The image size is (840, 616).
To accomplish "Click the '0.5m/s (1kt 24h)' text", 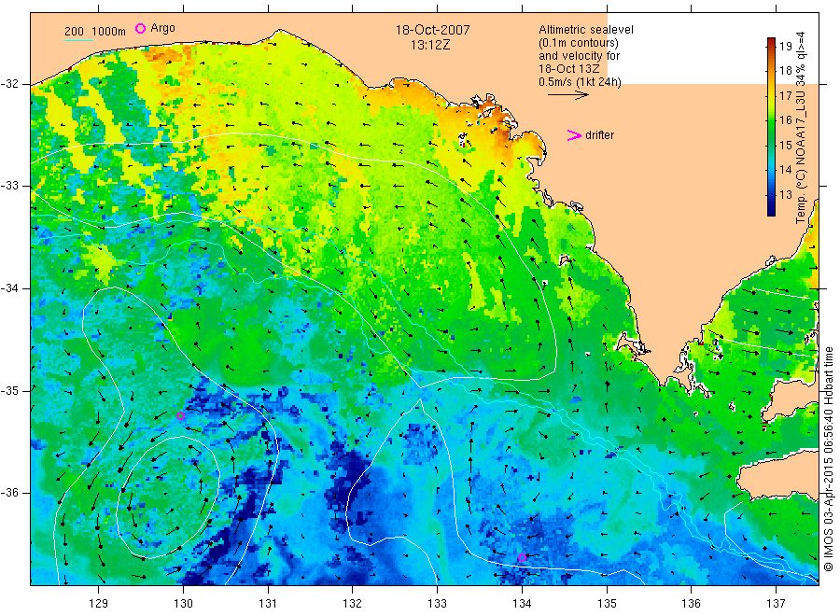I will coord(580,82).
